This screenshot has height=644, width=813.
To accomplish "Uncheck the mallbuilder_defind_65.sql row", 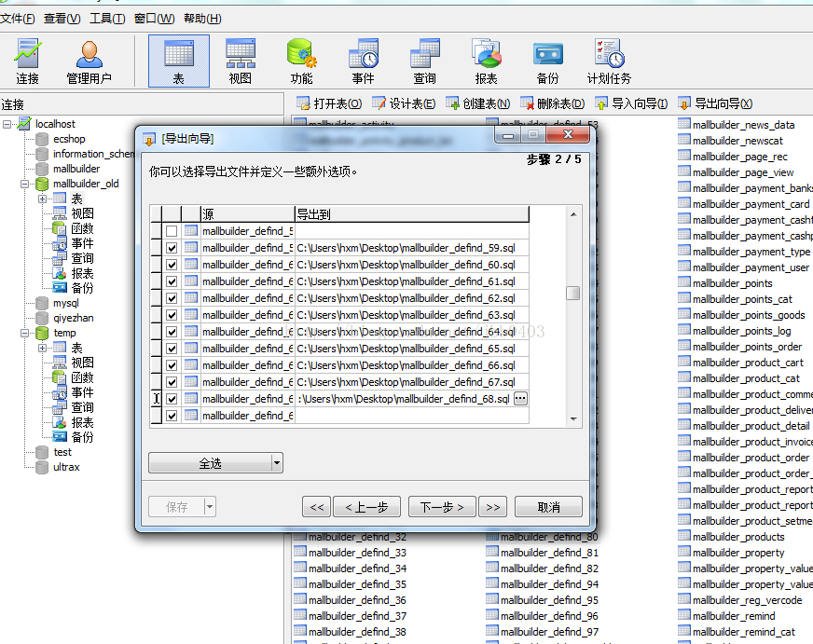I will [172, 349].
